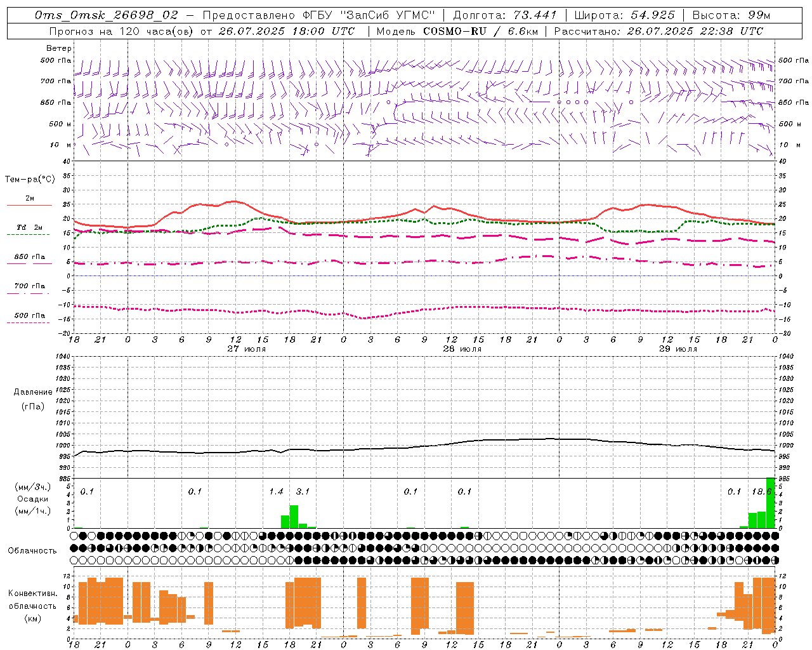Click the (км) unit under convective cloudiness
Image resolution: width=812 pixels, height=650 pixels.
tap(33, 618)
